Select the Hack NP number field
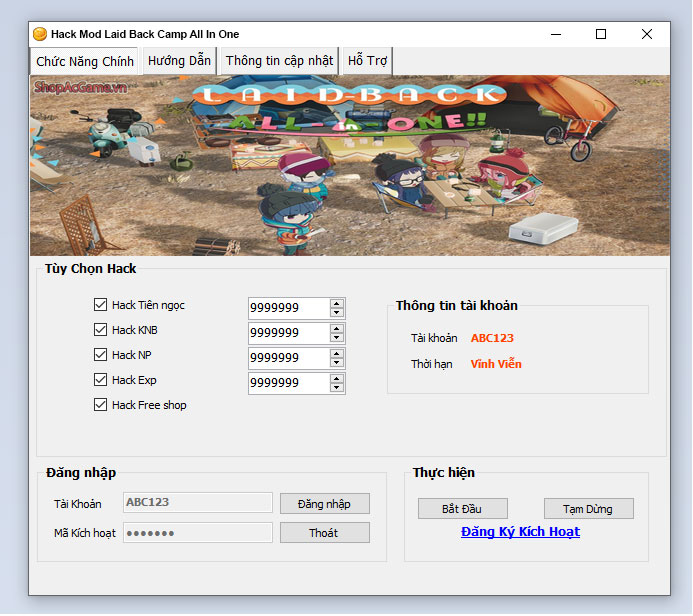Viewport: 693px width, 616px height. click(289, 358)
